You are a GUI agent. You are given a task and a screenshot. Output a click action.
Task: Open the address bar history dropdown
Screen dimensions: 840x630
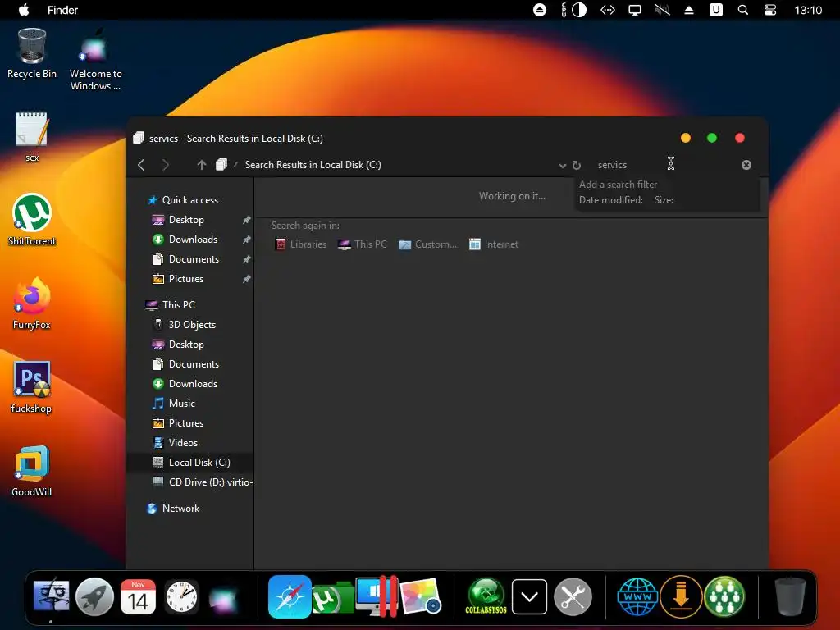click(x=562, y=165)
